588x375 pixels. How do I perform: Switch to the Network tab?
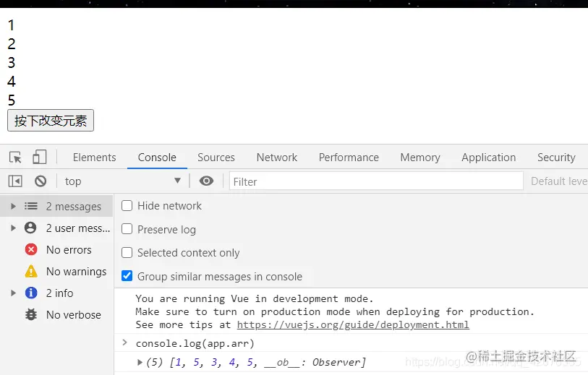[277, 158]
